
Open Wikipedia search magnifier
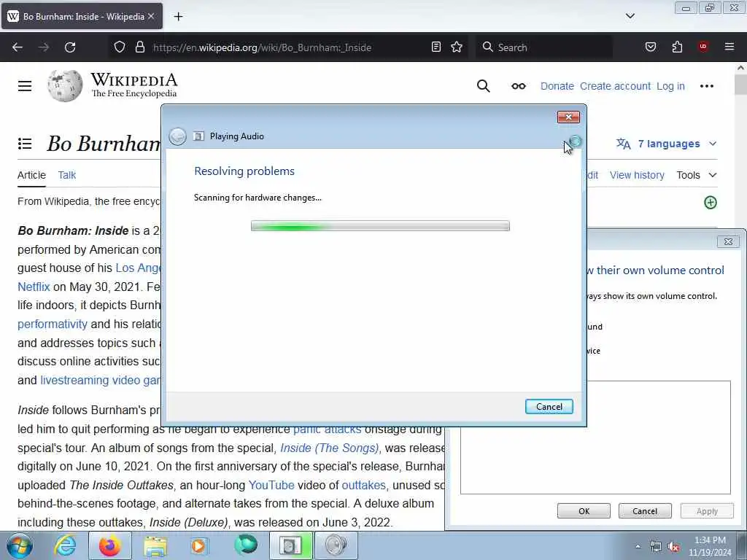click(x=483, y=86)
